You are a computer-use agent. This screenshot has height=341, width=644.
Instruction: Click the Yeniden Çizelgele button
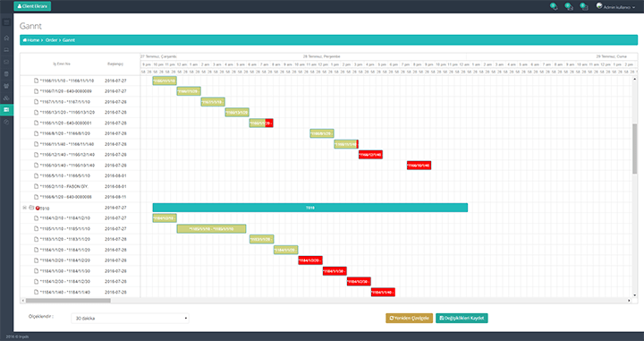409,318
